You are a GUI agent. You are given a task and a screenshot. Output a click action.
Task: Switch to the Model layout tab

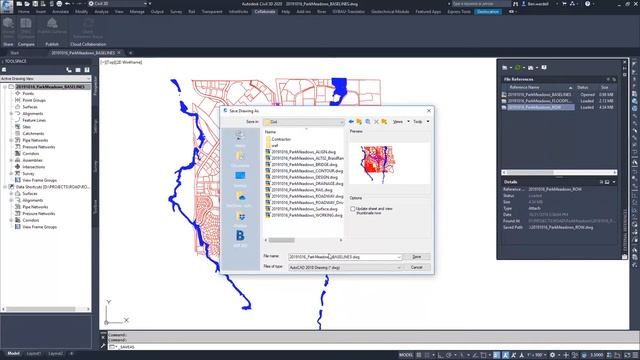tap(13, 353)
